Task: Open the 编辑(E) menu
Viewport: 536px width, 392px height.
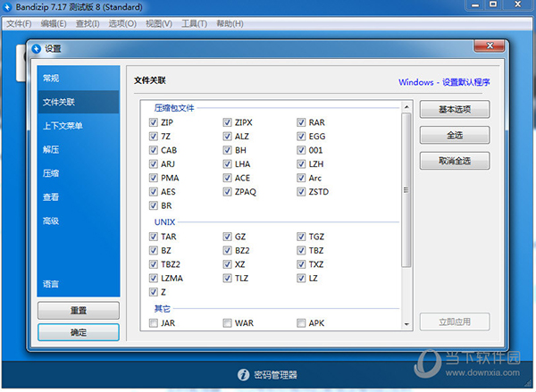Action: (x=54, y=23)
